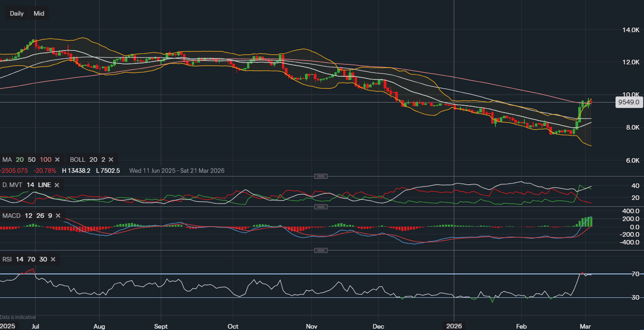Click the RSI indicator label
Screen dimensions: 644x330
[x=7, y=259]
